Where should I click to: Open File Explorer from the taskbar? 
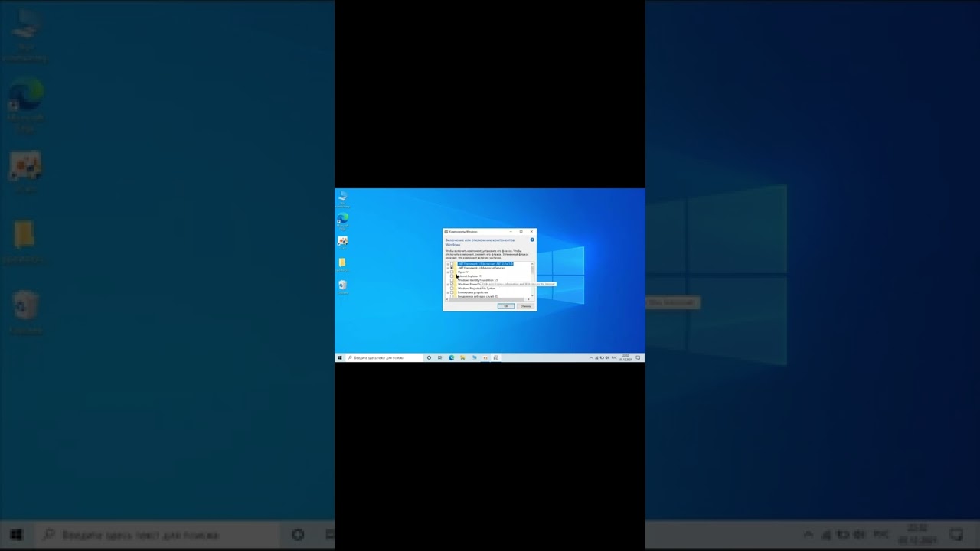click(x=462, y=357)
